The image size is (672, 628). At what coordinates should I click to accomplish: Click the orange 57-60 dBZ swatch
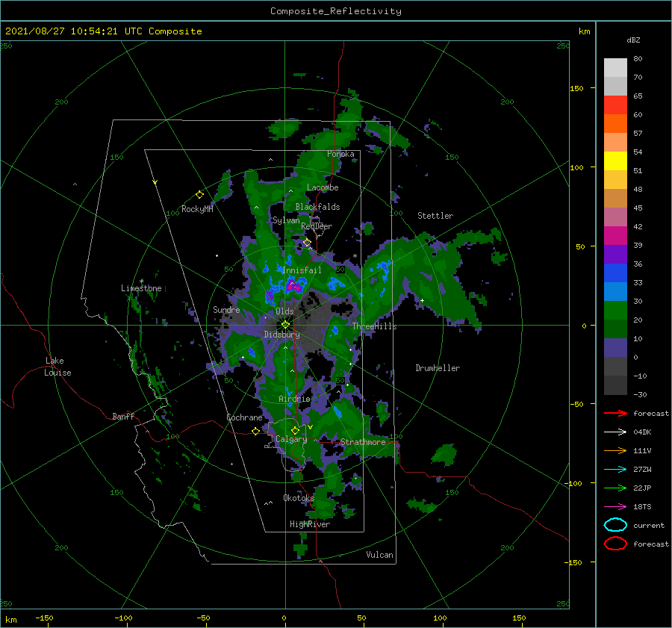click(x=615, y=124)
